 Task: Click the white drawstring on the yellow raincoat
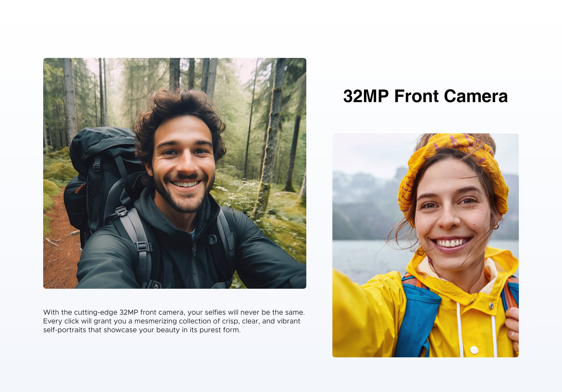point(460,330)
